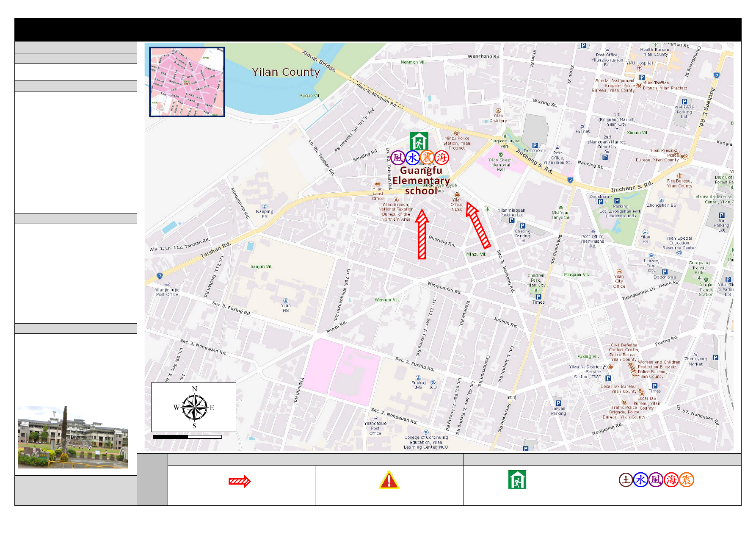Click the parking icon above Cheting Parking Lot

click(x=522, y=226)
